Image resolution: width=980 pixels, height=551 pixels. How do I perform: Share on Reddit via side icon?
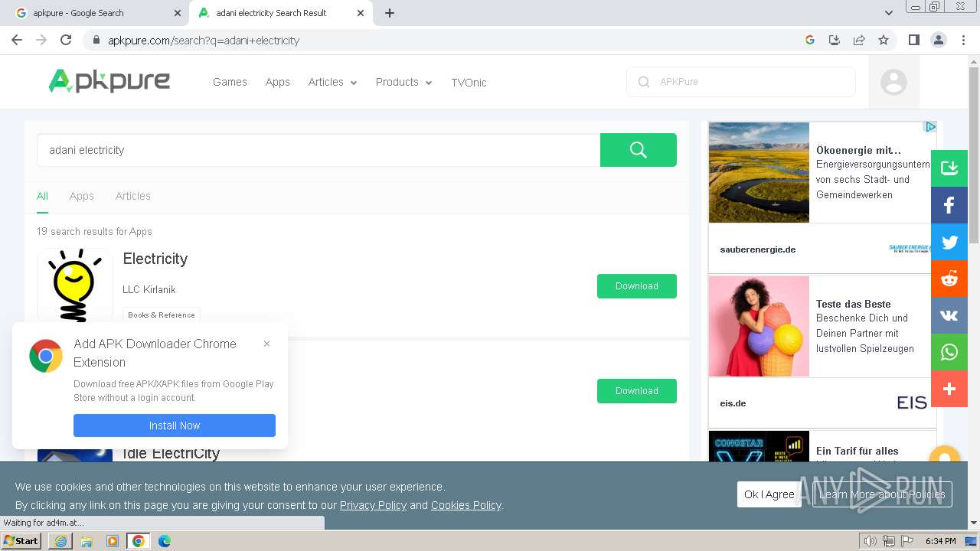[x=949, y=279]
